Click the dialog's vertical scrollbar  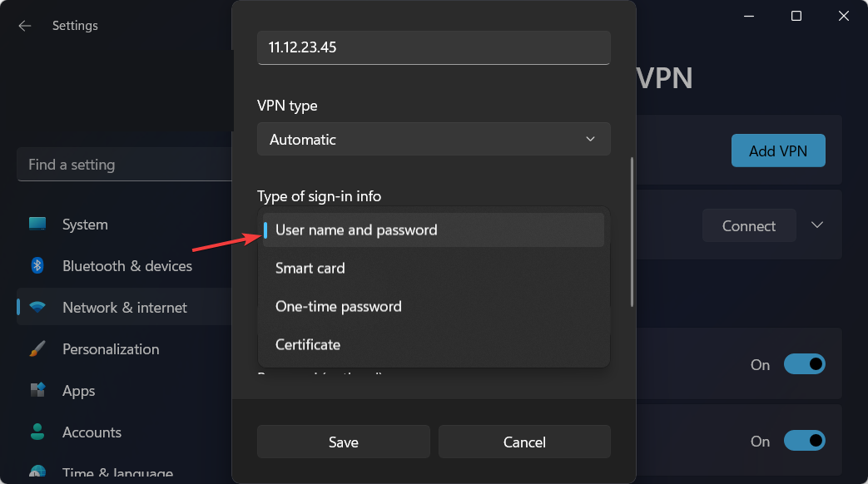[x=632, y=232]
